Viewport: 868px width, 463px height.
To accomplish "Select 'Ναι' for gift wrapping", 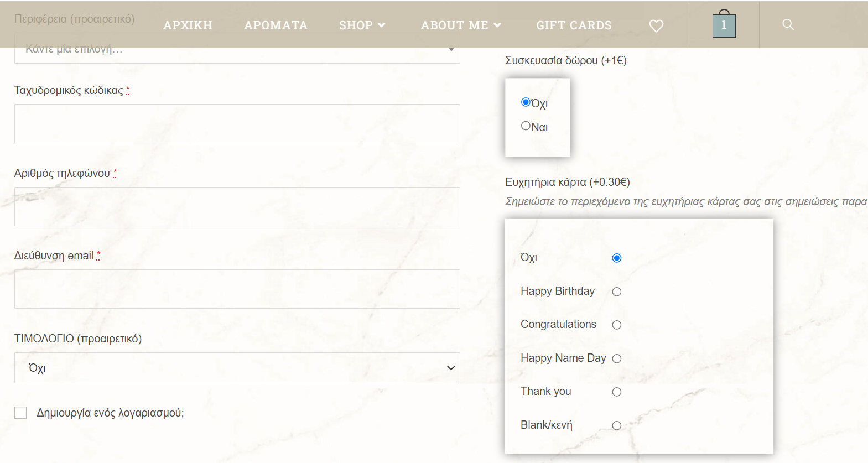I will pyautogui.click(x=526, y=126).
